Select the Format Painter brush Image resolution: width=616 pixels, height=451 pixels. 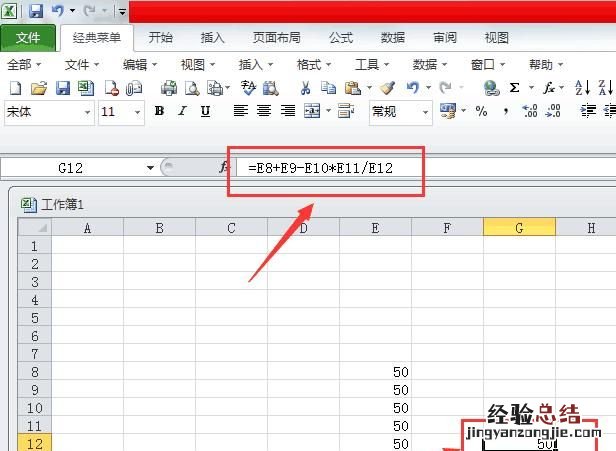coord(387,88)
